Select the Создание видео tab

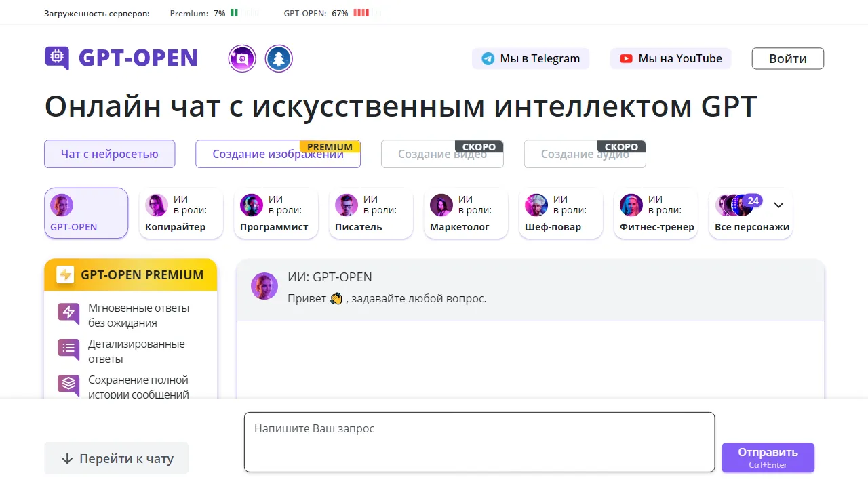442,154
